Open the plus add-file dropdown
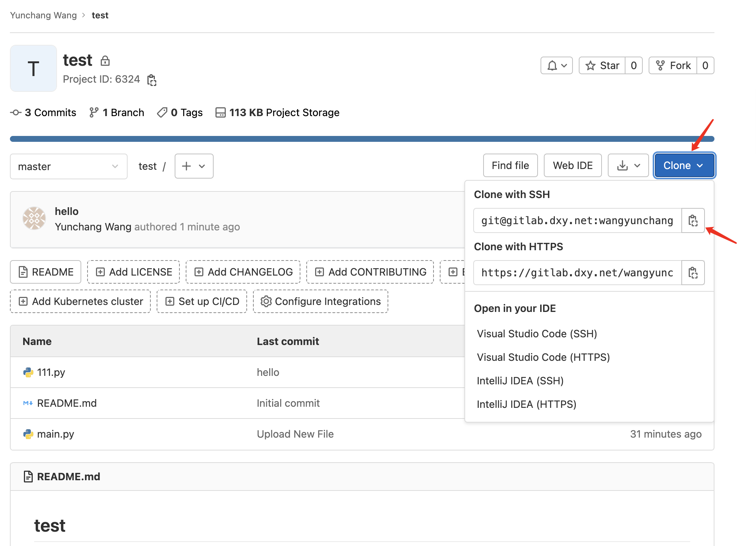Image resolution: width=756 pixels, height=546 pixels. tap(194, 166)
